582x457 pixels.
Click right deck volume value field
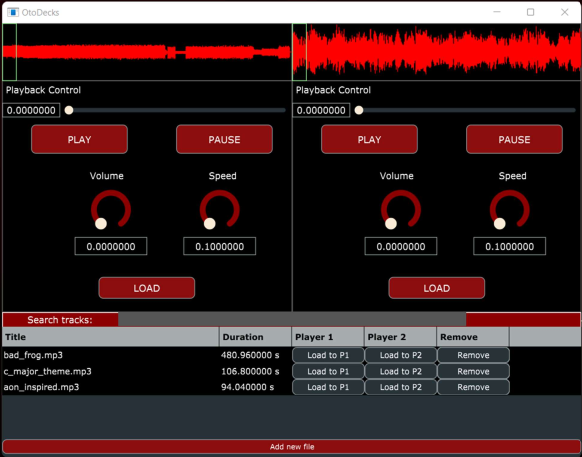pos(400,246)
